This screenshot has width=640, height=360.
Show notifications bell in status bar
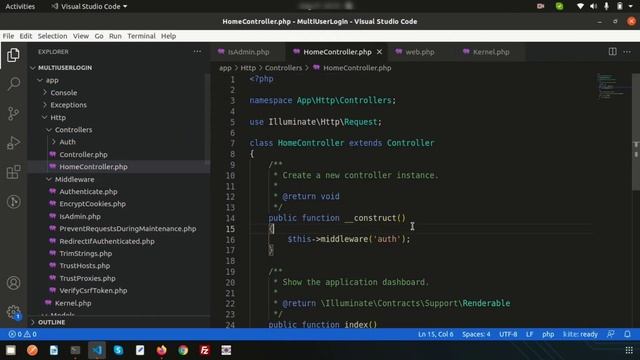pyautogui.click(x=627, y=334)
